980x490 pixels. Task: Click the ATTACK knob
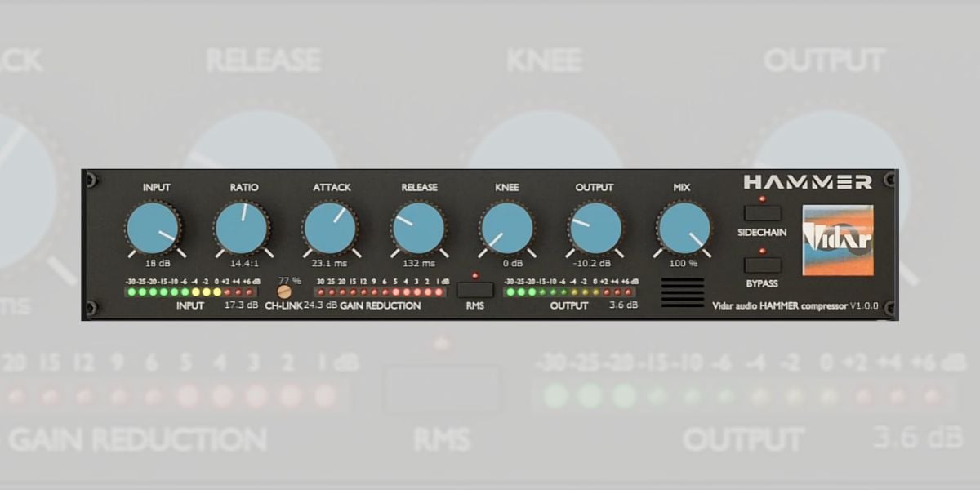tap(331, 228)
